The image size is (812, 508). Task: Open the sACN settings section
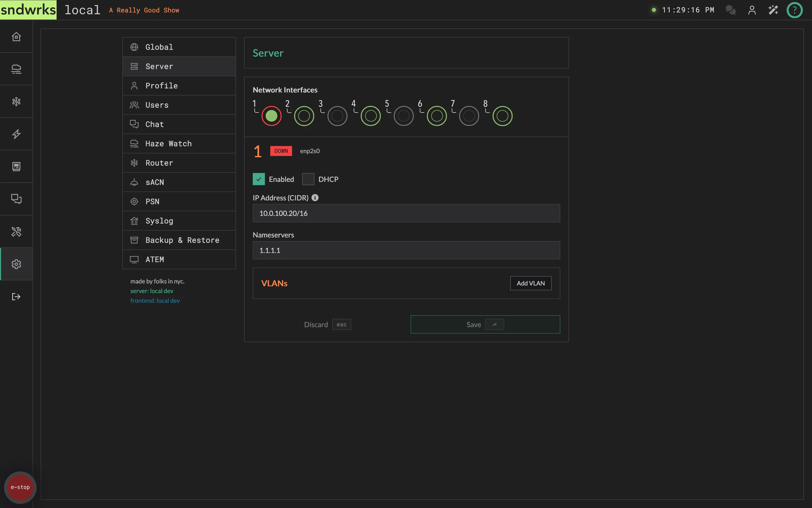click(179, 182)
